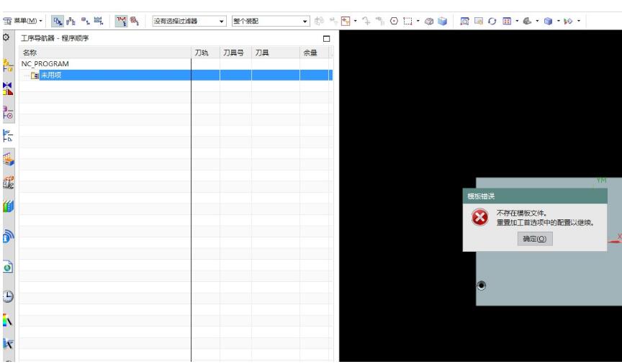The height and width of the screenshot is (364, 622).
Task: Click the resource bar gear settings icon
Action: (x=6, y=37)
